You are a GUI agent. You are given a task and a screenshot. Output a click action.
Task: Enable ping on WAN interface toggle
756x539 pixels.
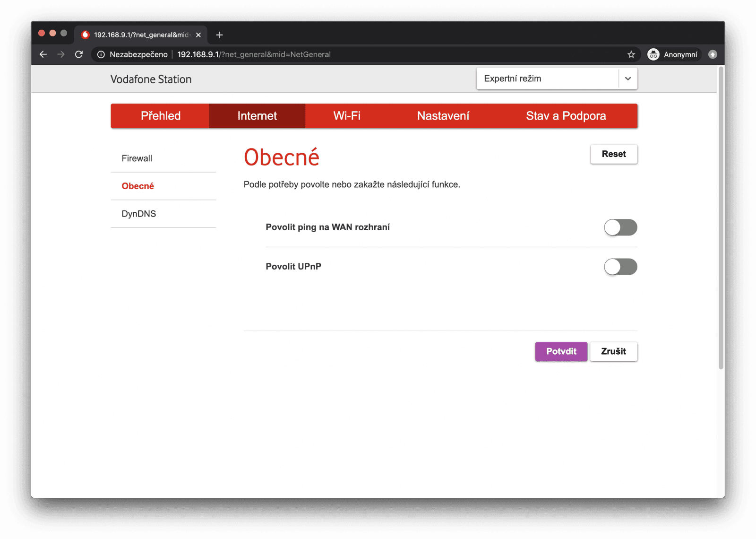[x=620, y=227]
